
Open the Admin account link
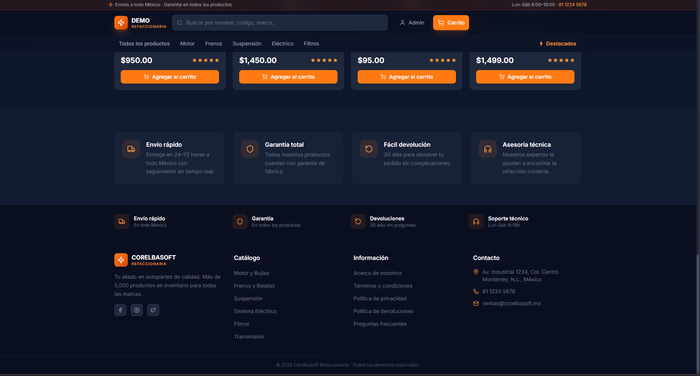412,23
